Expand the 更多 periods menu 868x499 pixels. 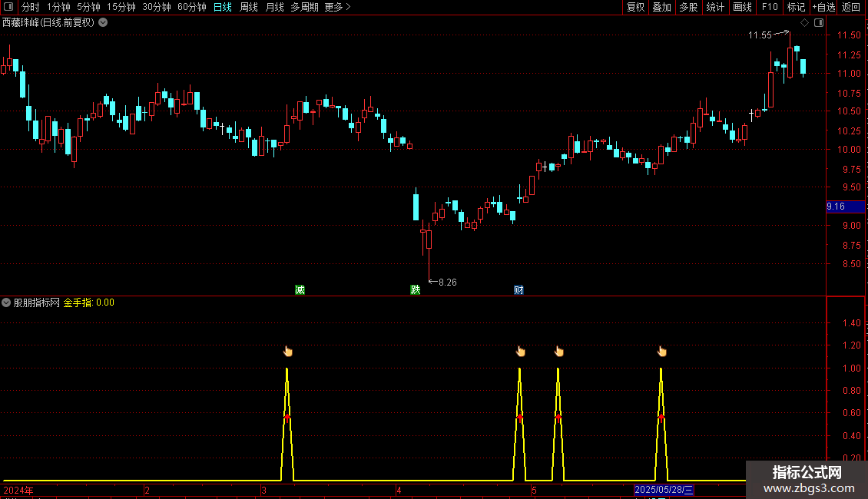[x=337, y=7]
